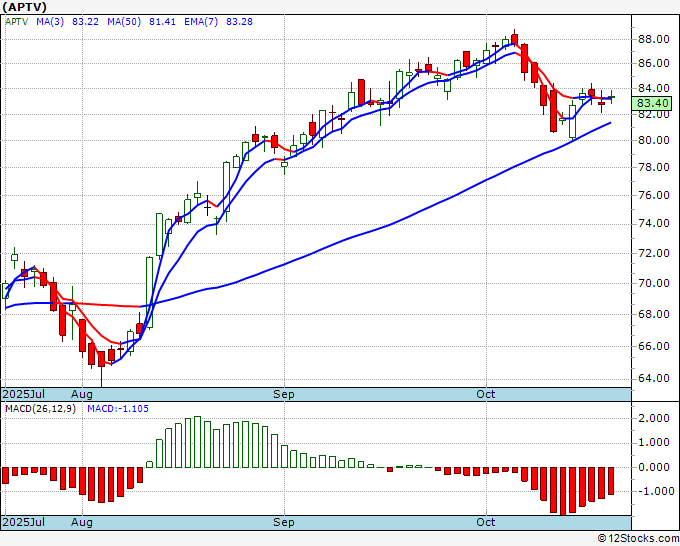680x546 pixels.
Task: Click the EMA(7) legend label
Action: point(201,22)
